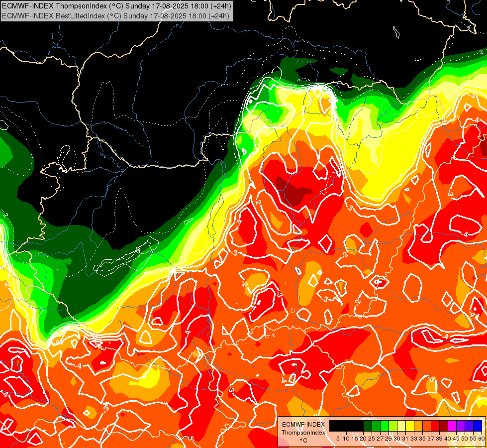Click the legend scale value '25'
The height and width of the screenshot is (448, 487).
[x=372, y=439]
